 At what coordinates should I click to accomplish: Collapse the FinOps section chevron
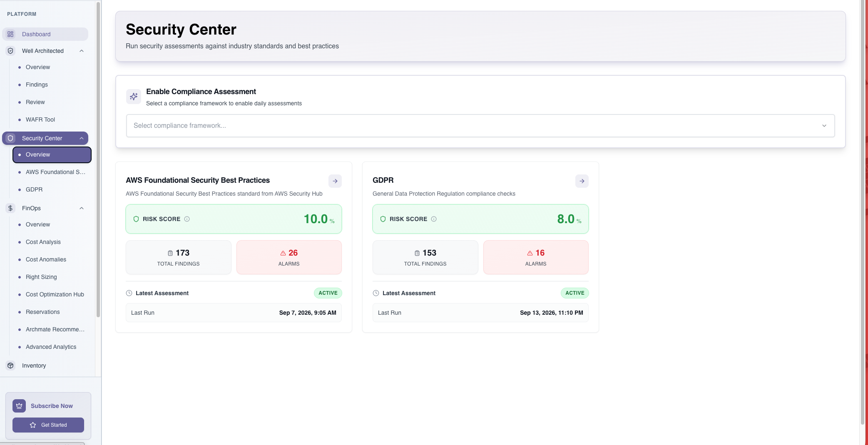click(x=82, y=208)
